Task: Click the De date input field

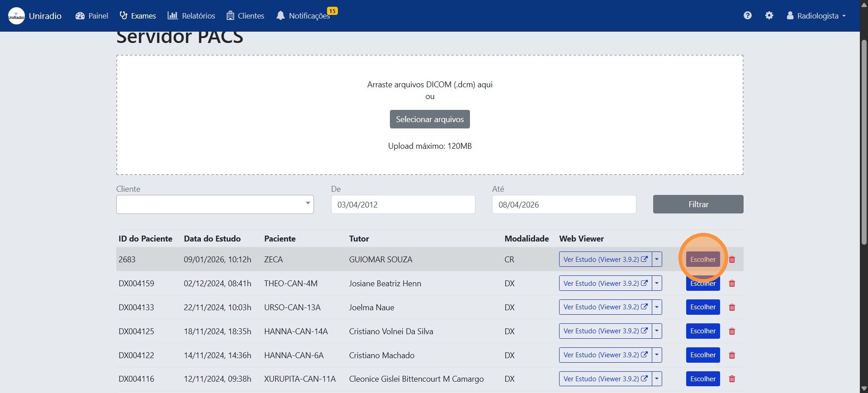Action: tap(403, 204)
